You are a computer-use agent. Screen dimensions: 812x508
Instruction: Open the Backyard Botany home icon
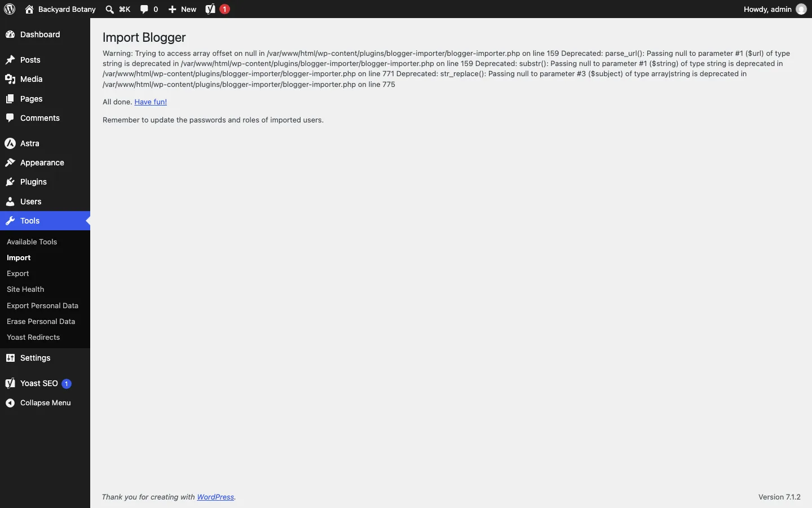coord(29,9)
